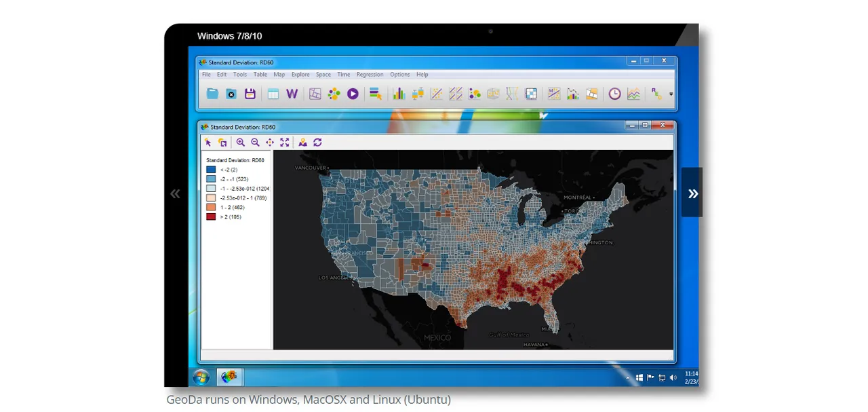
Task: Open the Edit menu
Action: point(222,75)
